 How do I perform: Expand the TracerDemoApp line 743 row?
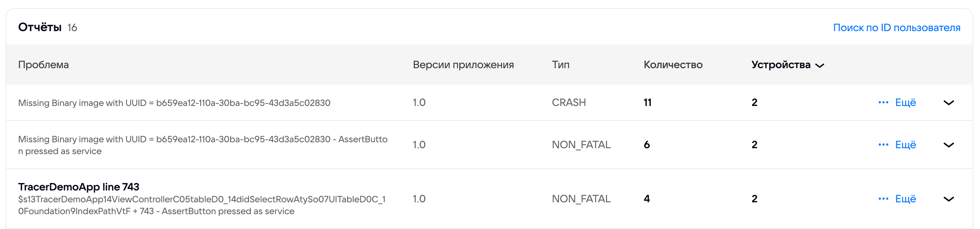tap(948, 199)
